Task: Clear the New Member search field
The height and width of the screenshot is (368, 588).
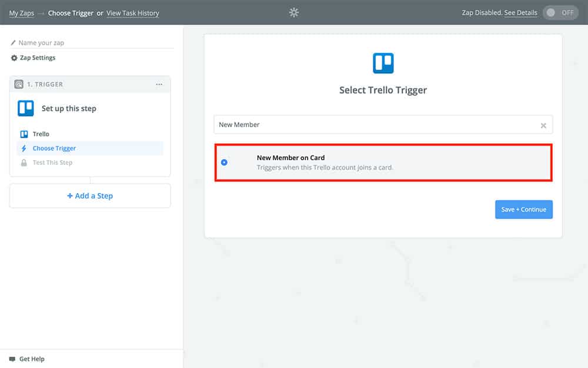Action: [x=543, y=125]
